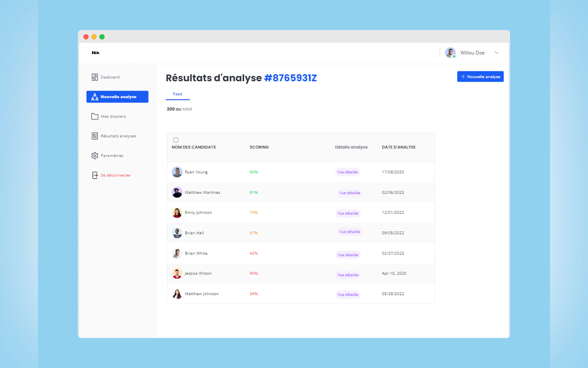Click Willou Doe's profile avatar
The image size is (588, 368).
(450, 53)
